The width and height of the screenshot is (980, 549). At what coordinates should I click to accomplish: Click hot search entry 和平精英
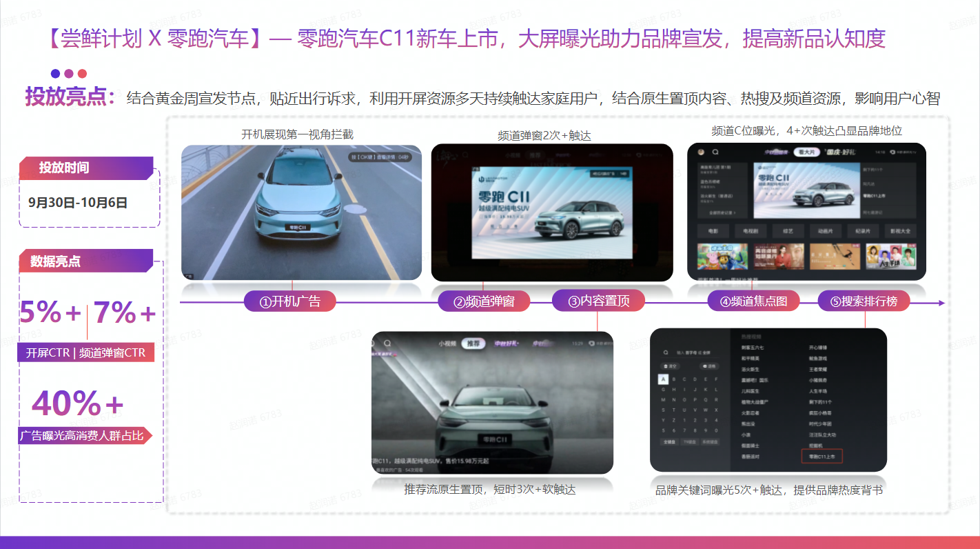[x=751, y=359]
